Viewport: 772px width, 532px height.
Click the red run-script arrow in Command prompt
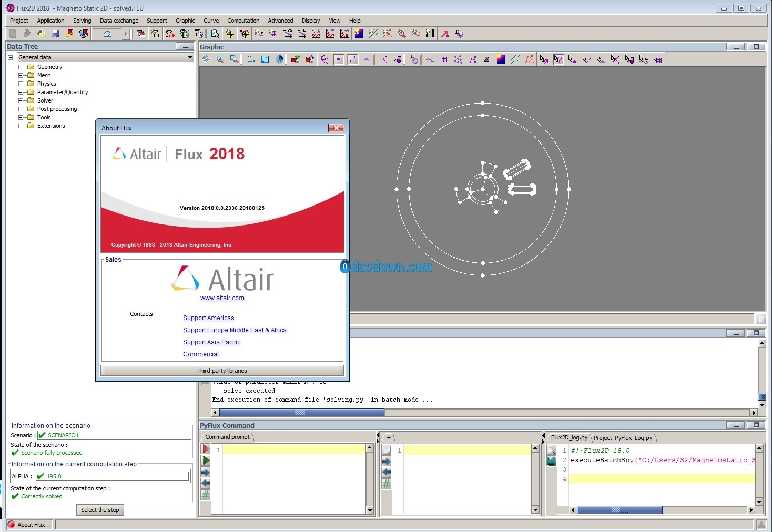tap(206, 449)
